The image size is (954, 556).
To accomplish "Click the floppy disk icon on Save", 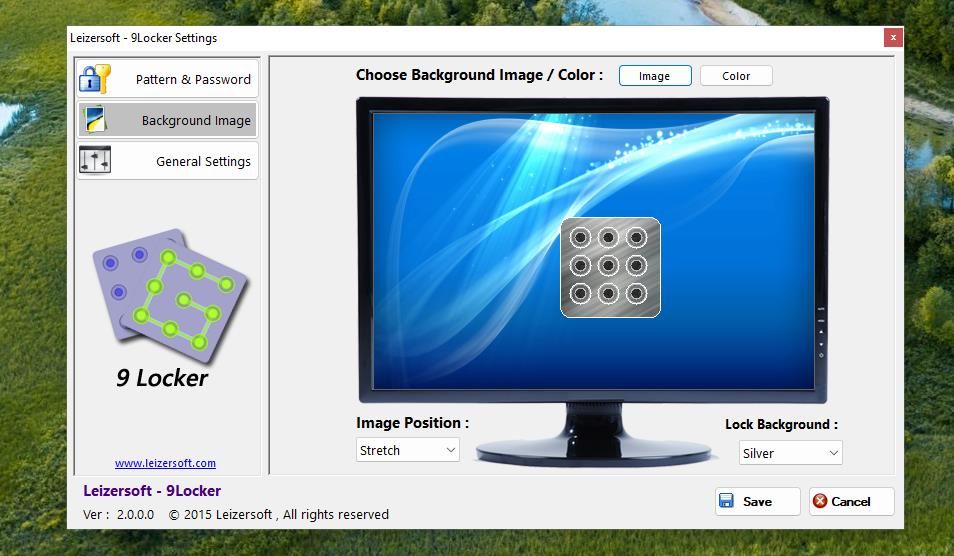I will pos(726,501).
